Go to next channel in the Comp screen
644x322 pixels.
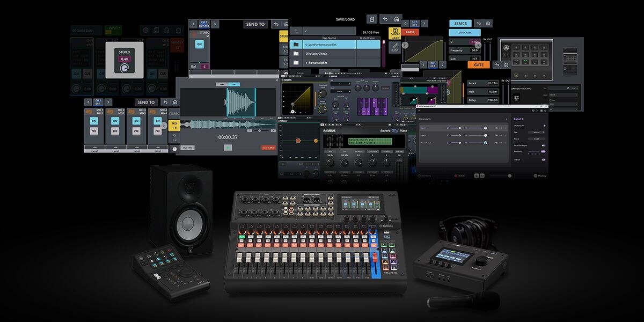point(424,24)
